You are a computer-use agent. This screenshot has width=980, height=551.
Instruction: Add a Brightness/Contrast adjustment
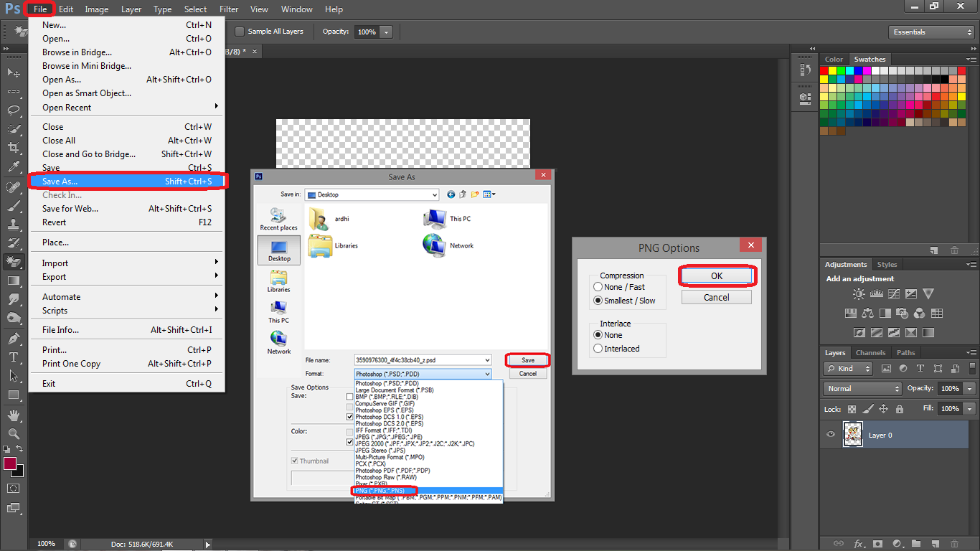tap(859, 294)
